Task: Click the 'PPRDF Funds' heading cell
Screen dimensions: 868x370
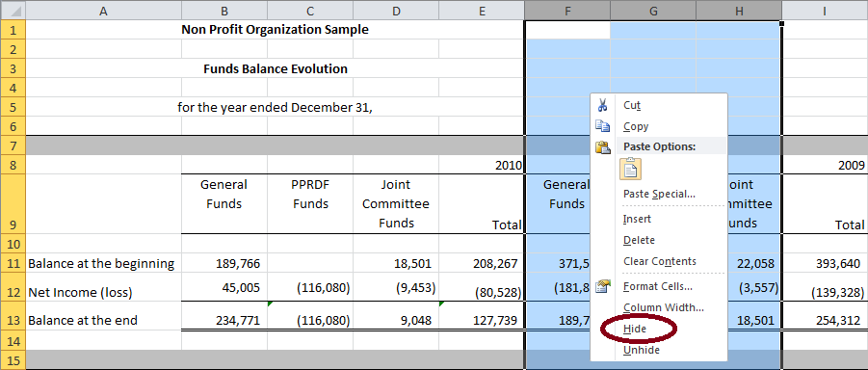Action: point(310,194)
